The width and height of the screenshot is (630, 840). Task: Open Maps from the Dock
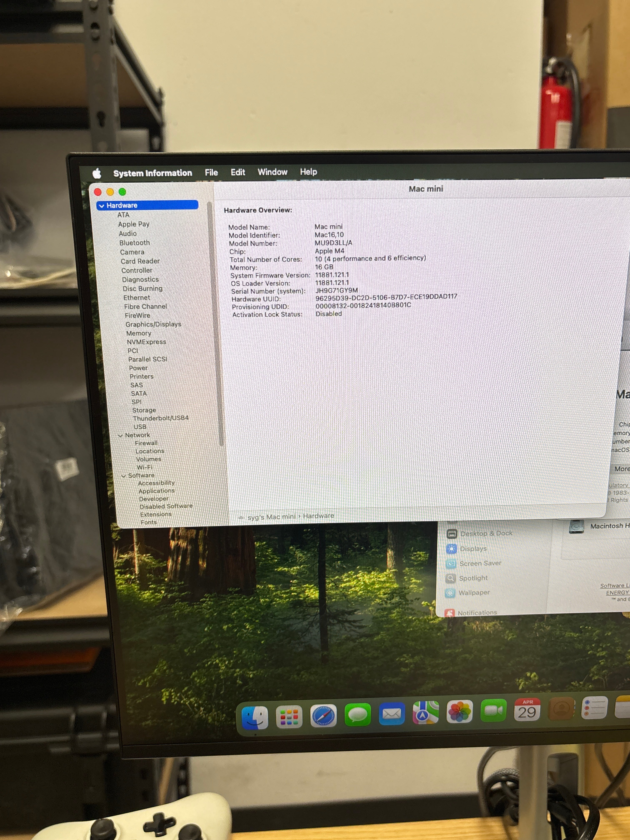point(426,713)
